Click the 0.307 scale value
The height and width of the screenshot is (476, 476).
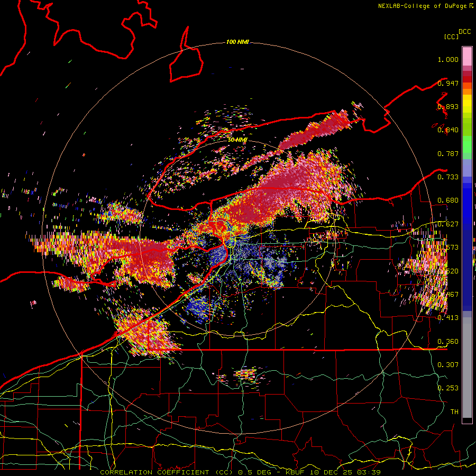pyautogui.click(x=448, y=364)
